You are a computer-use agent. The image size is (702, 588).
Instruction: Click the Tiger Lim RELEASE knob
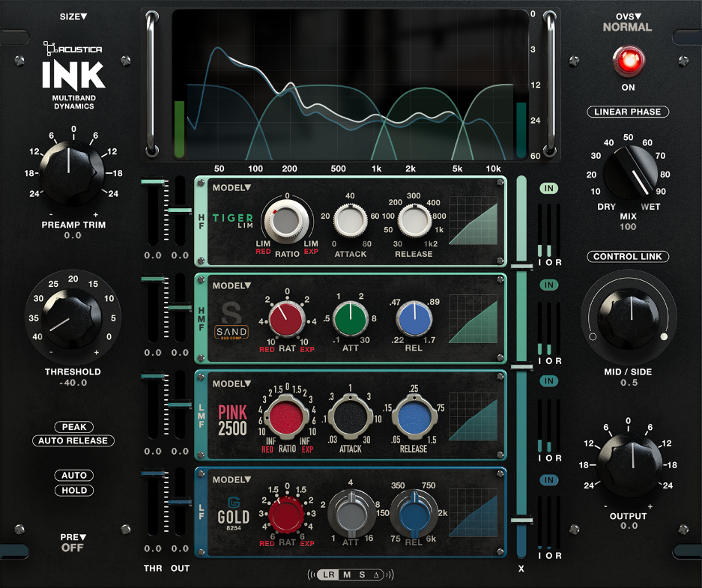pyautogui.click(x=414, y=221)
